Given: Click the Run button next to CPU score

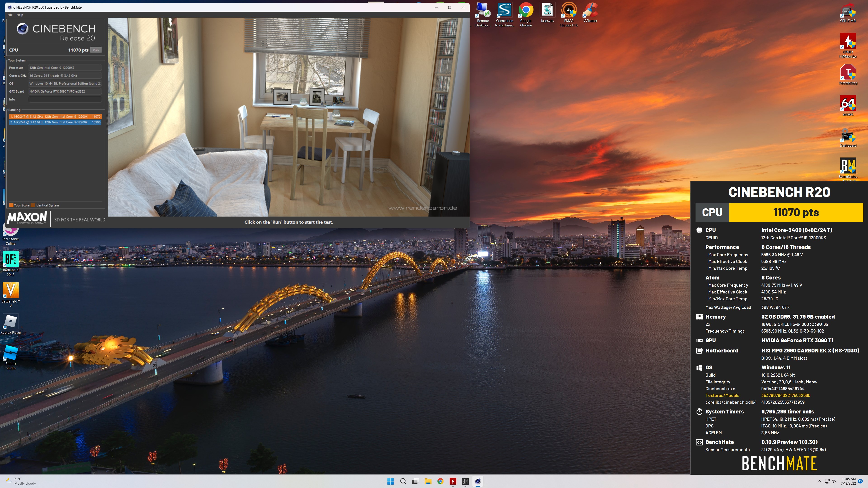Looking at the screenshot, I should [x=96, y=50].
